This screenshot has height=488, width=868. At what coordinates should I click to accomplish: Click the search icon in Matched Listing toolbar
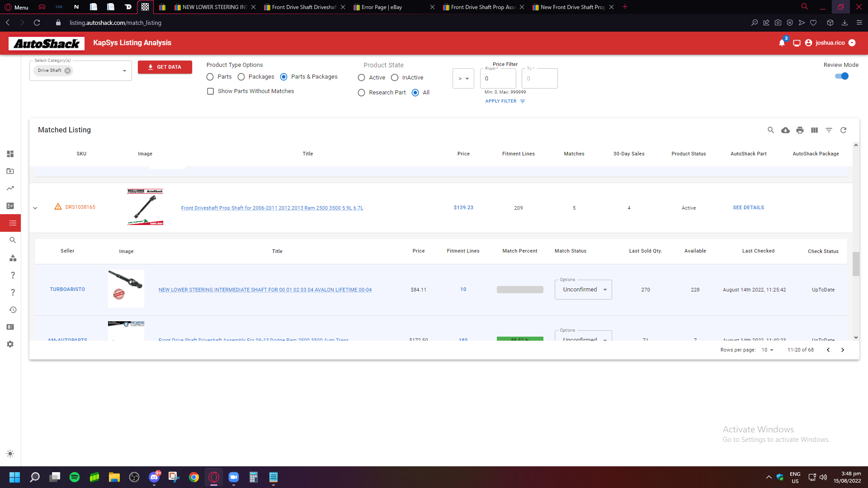coord(771,130)
